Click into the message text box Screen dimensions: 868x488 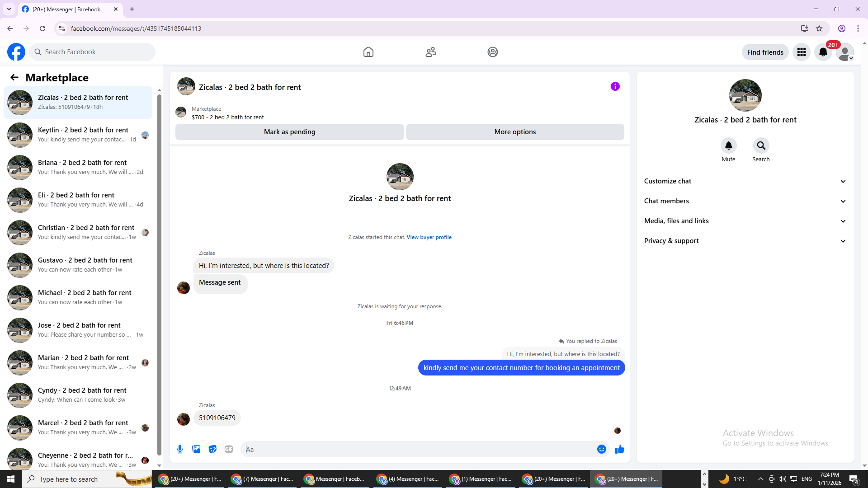pos(418,449)
